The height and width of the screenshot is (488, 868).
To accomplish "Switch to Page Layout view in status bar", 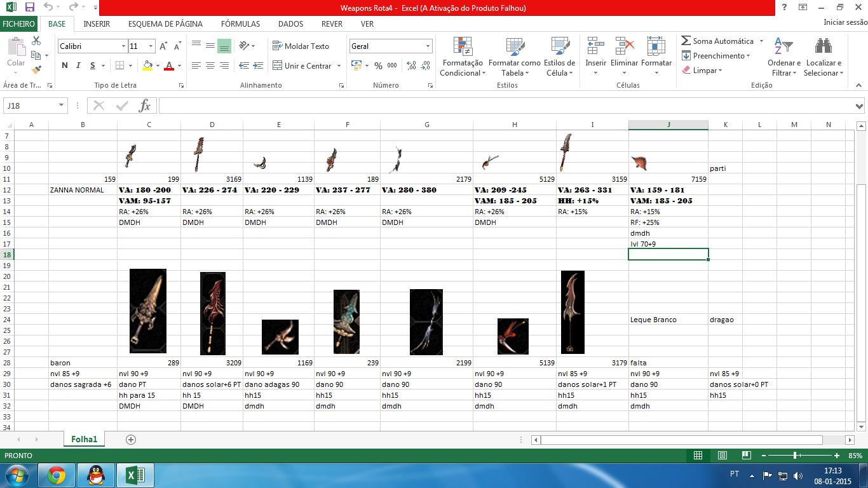I will click(x=722, y=456).
